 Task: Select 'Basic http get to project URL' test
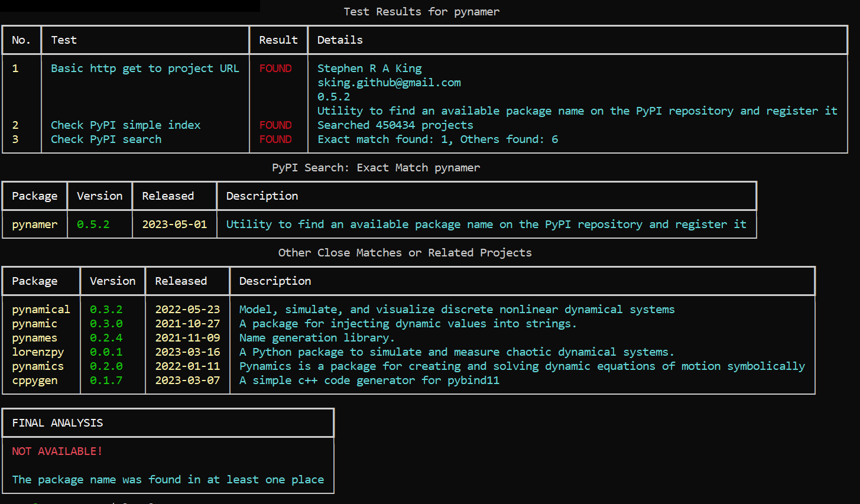145,69
